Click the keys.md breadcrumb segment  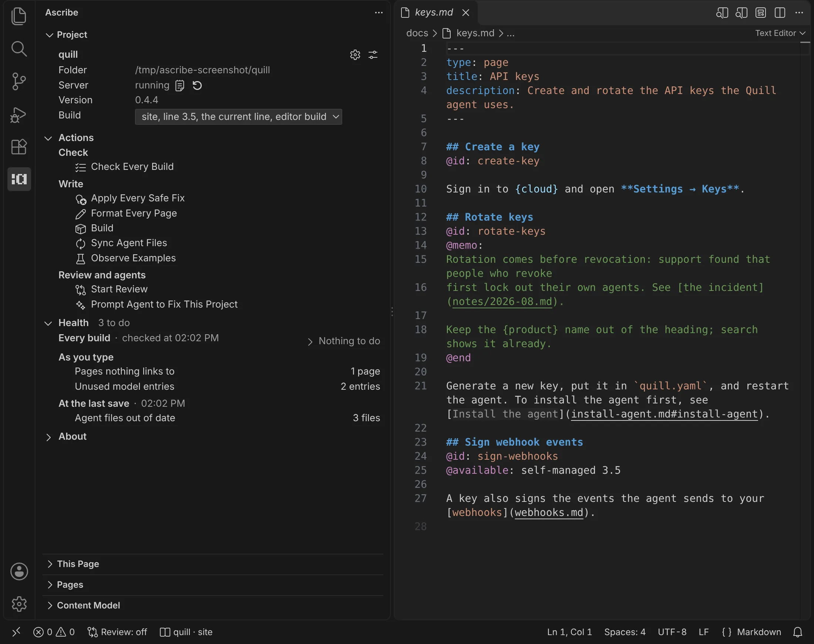click(x=475, y=33)
